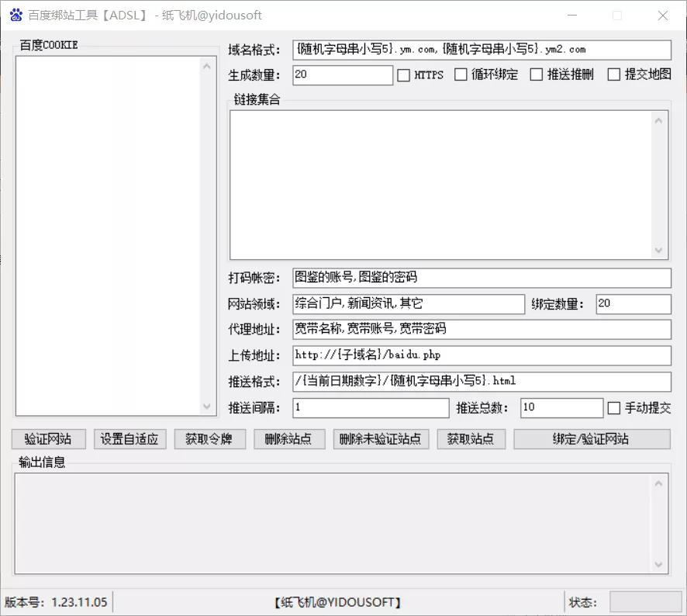Viewport: 687px width, 616px height.
Task: Toggle the 循环绑定 checkbox
Action: (461, 74)
